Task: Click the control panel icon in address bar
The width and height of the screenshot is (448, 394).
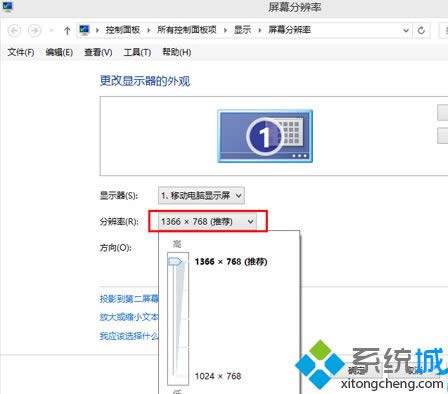Action: [x=85, y=30]
